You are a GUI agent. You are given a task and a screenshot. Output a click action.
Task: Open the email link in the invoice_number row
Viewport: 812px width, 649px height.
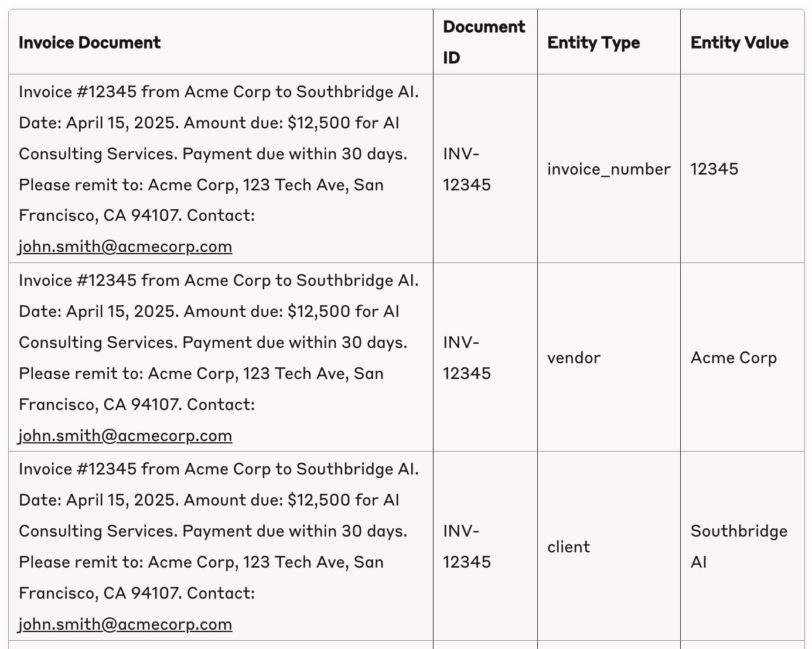tap(125, 247)
